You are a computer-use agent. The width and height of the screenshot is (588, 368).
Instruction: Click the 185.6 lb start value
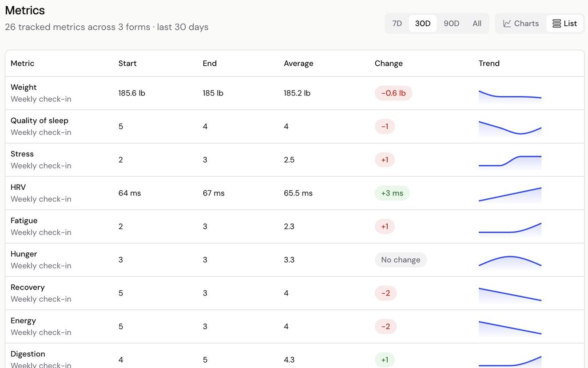point(132,93)
